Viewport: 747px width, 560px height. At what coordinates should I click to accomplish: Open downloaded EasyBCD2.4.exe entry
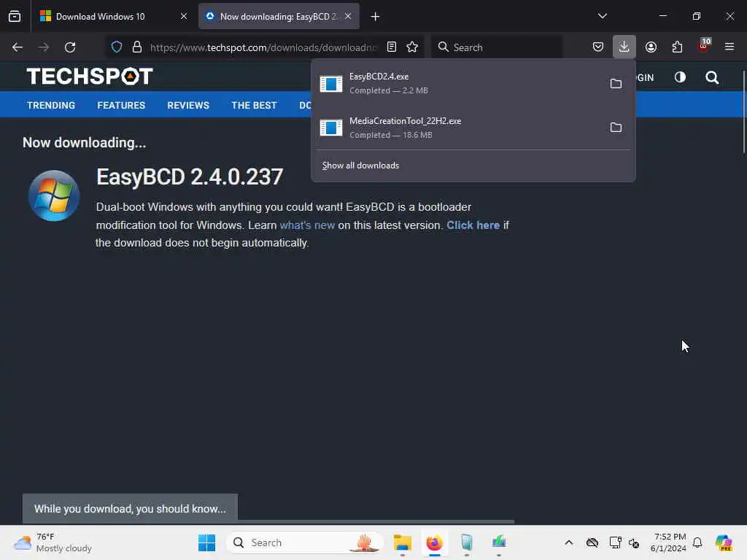460,84
